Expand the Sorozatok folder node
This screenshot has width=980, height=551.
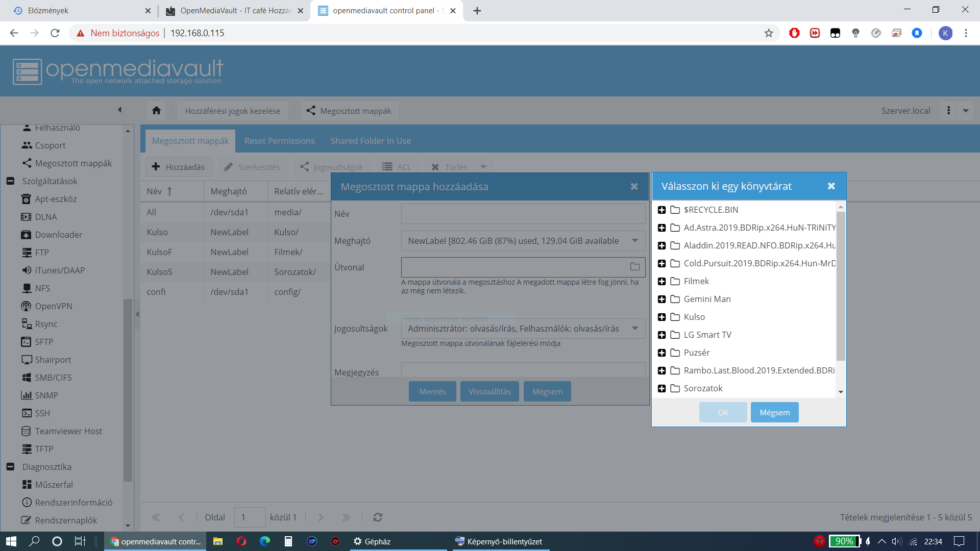point(661,389)
